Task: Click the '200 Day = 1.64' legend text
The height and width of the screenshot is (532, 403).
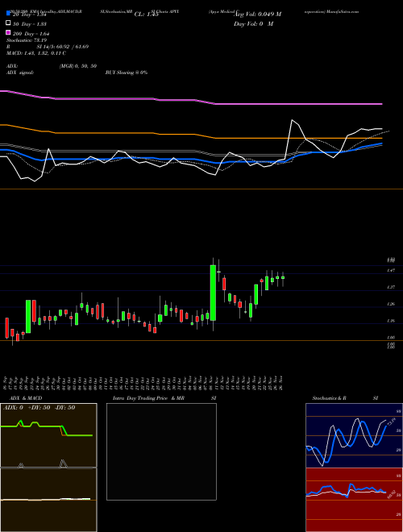Action: 31,34
